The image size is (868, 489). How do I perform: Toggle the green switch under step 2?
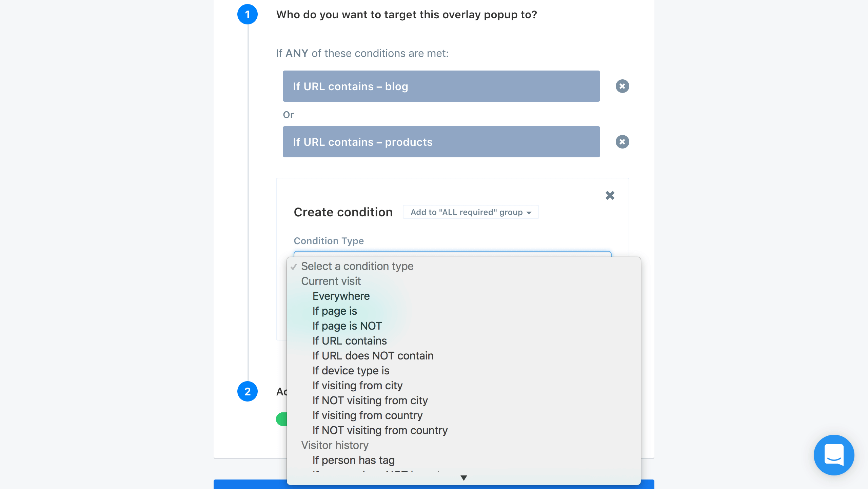tap(282, 419)
